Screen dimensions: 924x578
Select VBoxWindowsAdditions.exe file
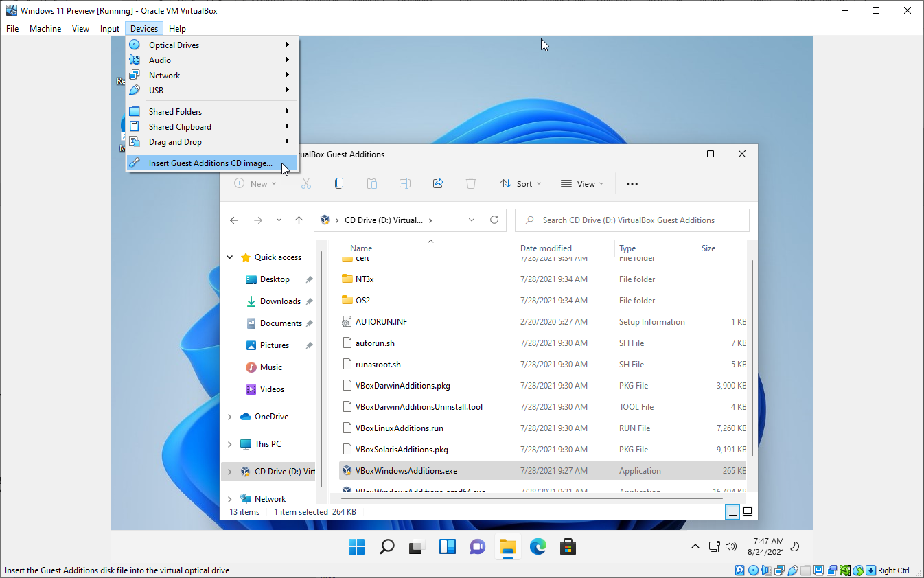tap(542, 471)
